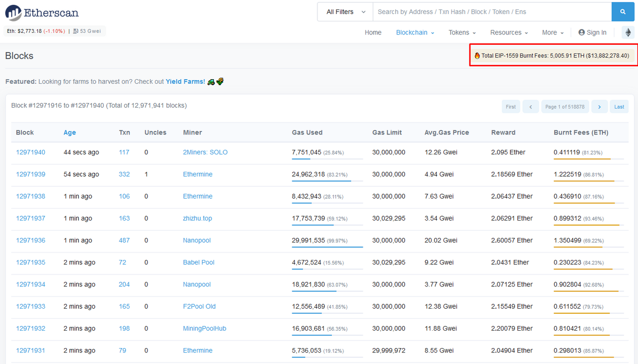The width and height of the screenshot is (638, 364).
Task: Click the Page 1 of 518878 indicator
Action: pos(565,107)
